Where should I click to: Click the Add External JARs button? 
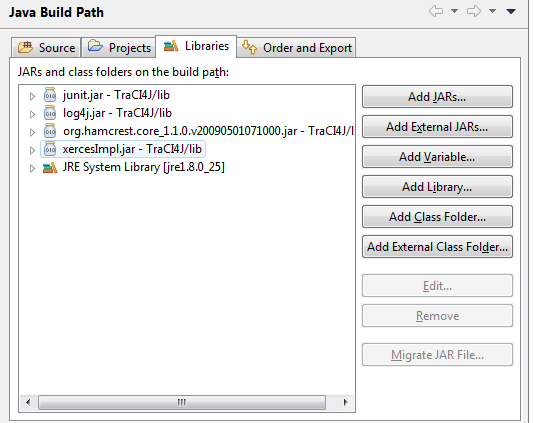coord(437,127)
